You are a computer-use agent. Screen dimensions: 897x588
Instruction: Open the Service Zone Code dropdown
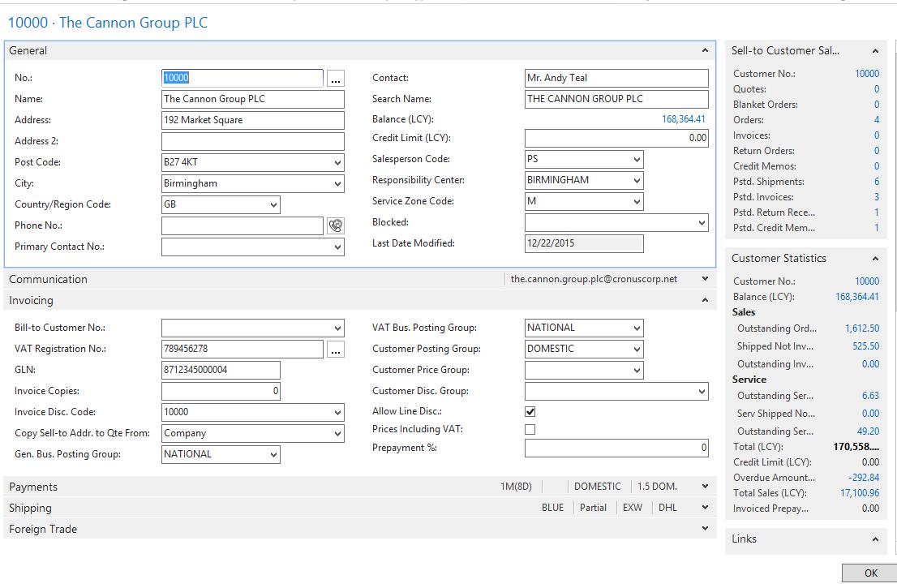[637, 201]
